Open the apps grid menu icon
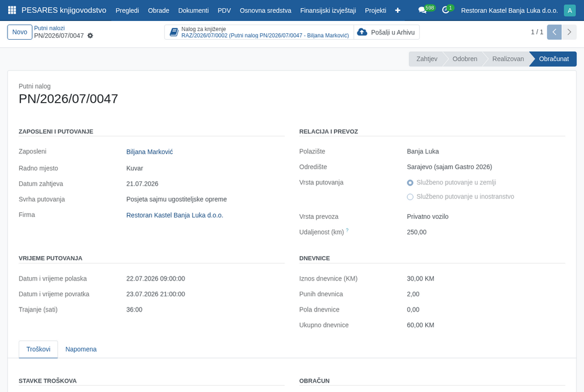 pos(12,10)
